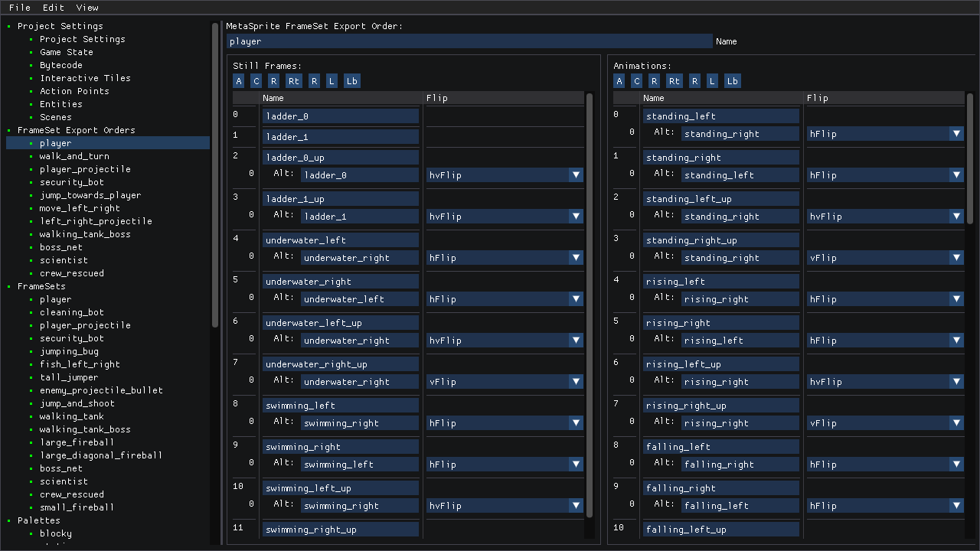Click the Rt button under Animations
980x551 pixels.
pyautogui.click(x=675, y=81)
